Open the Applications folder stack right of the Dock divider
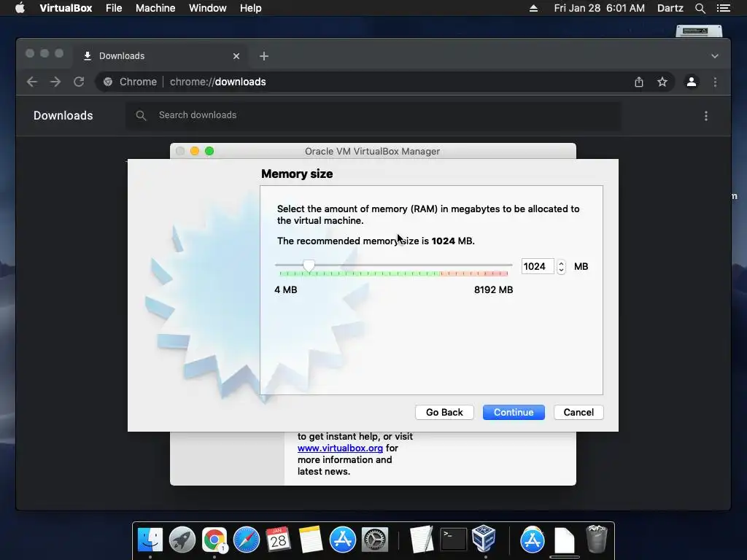 532,540
